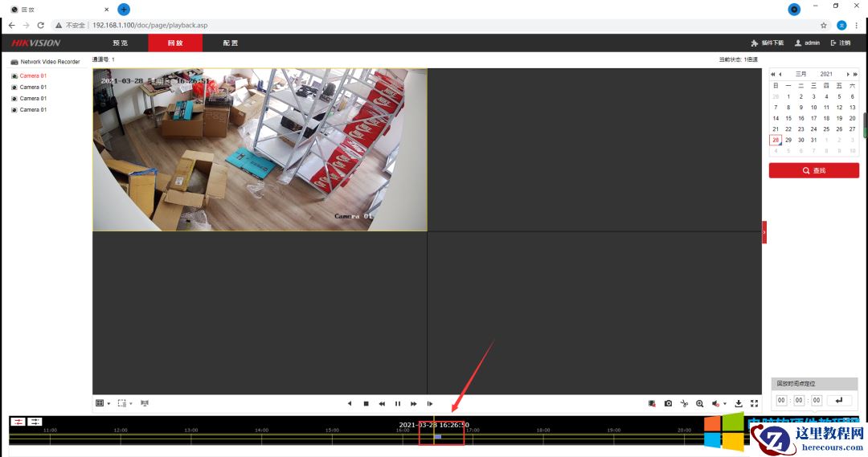Capture a snapshot with the camera icon
The height and width of the screenshot is (457, 868).
[668, 403]
